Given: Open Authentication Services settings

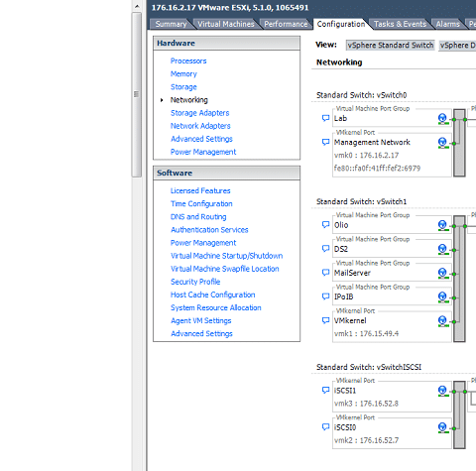Looking at the screenshot, I should (209, 230).
